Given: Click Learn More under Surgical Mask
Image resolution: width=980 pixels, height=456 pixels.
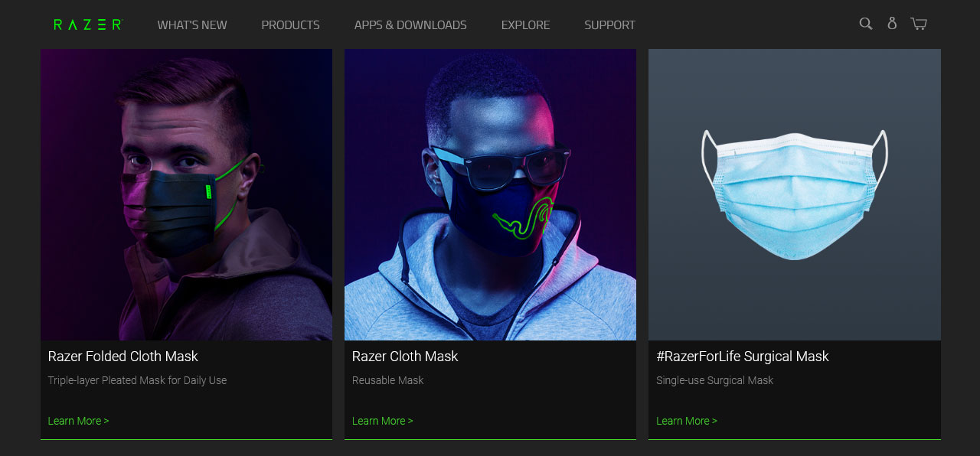Looking at the screenshot, I should 687,421.
